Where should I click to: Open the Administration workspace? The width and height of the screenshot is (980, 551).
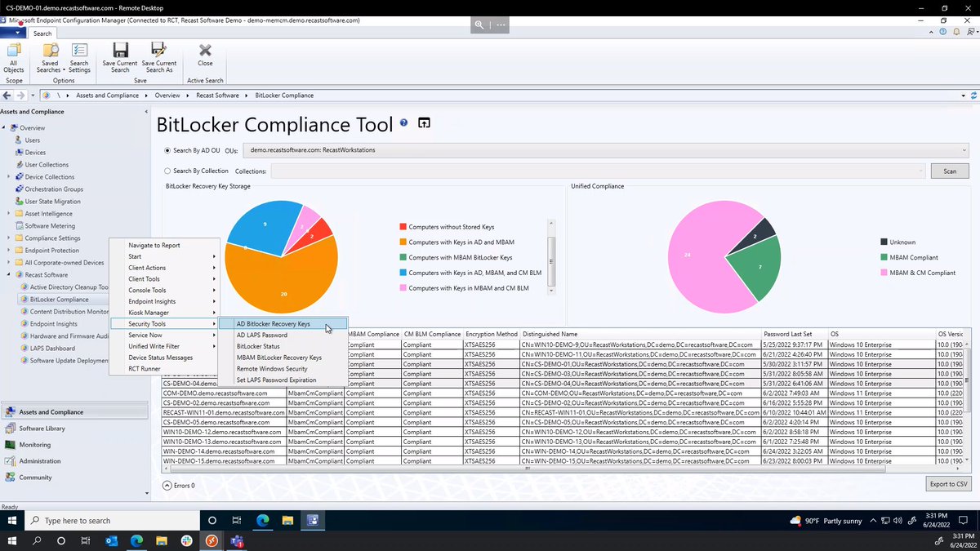click(40, 461)
